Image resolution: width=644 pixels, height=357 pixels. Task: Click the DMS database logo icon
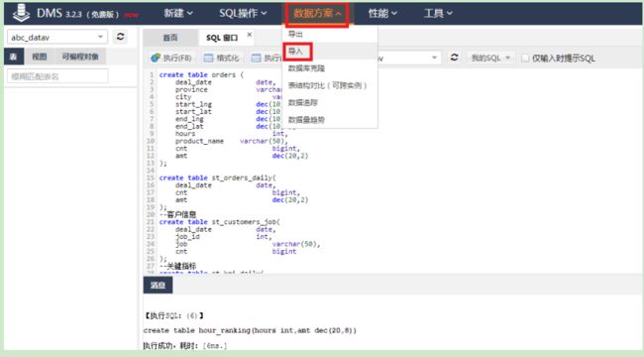pyautogui.click(x=21, y=13)
